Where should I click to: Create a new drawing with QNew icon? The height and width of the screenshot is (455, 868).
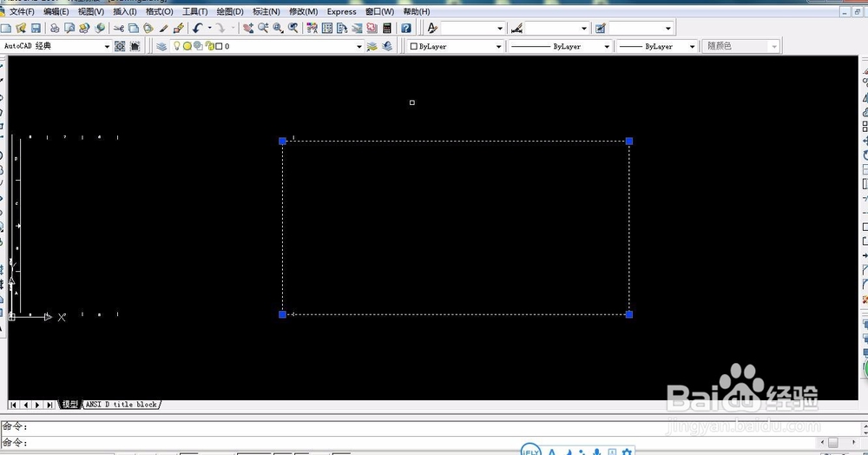[x=5, y=28]
